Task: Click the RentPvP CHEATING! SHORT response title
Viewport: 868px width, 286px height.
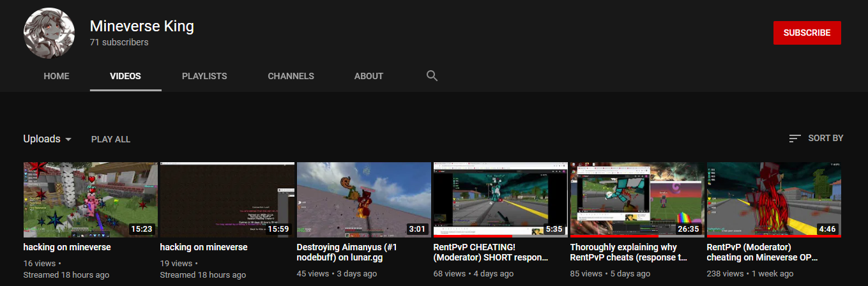Action: tap(492, 252)
